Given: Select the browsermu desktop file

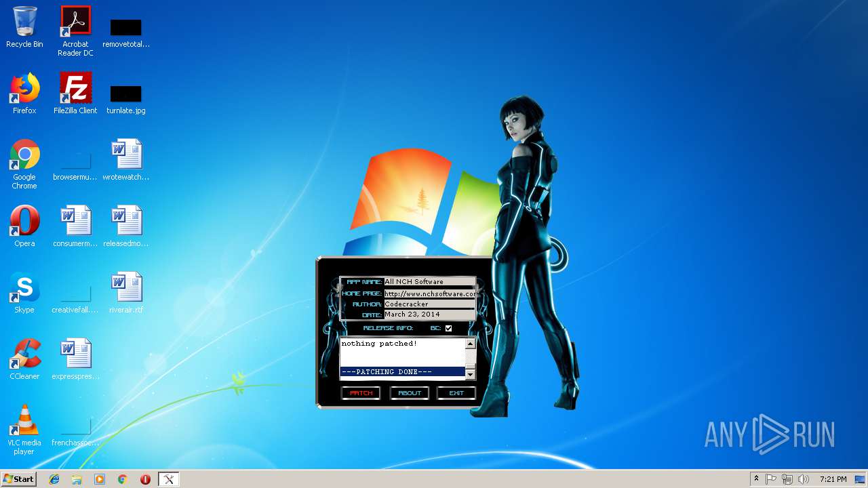Looking at the screenshot, I should [x=75, y=167].
